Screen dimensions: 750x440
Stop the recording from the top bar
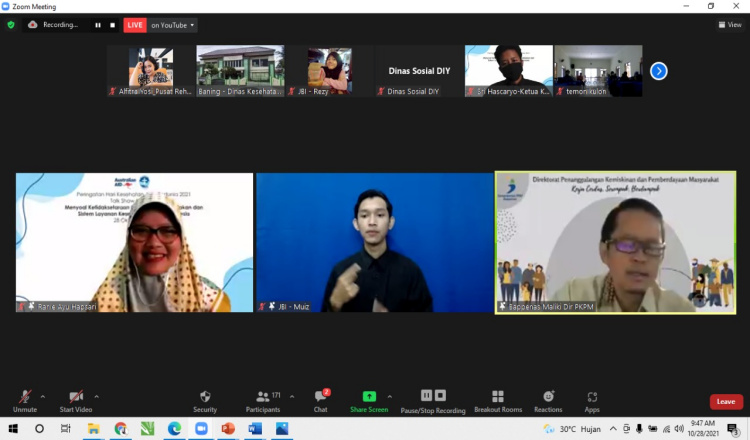pos(112,25)
